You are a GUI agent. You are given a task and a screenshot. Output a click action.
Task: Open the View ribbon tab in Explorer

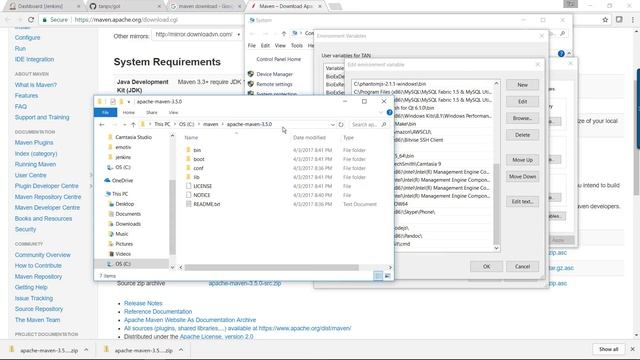coord(173,112)
